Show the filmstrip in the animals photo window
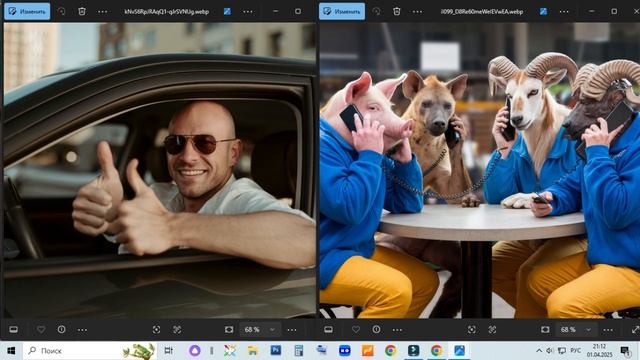Viewport: 640px width, 360px height. point(329,329)
